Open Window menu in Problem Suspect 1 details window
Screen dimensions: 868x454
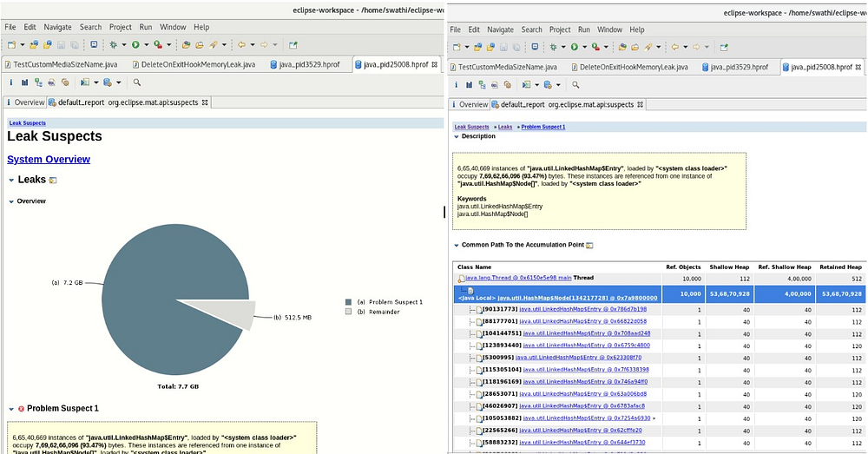[609, 30]
